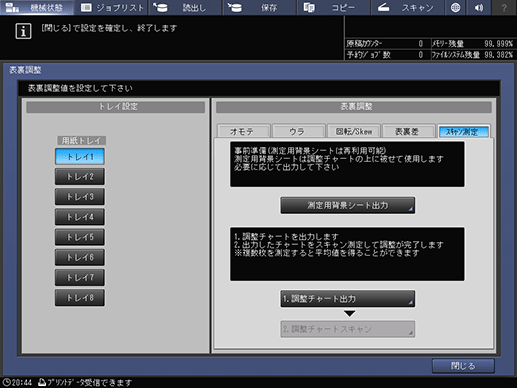Open the スキャン scan tab

[408, 7]
